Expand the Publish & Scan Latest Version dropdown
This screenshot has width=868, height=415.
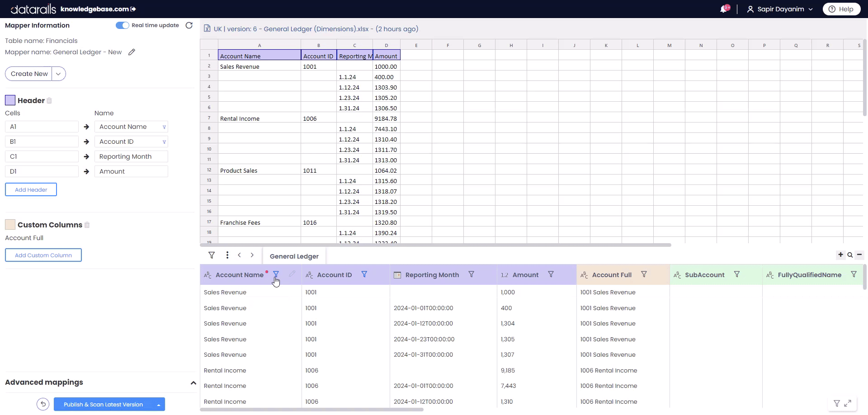pyautogui.click(x=159, y=404)
